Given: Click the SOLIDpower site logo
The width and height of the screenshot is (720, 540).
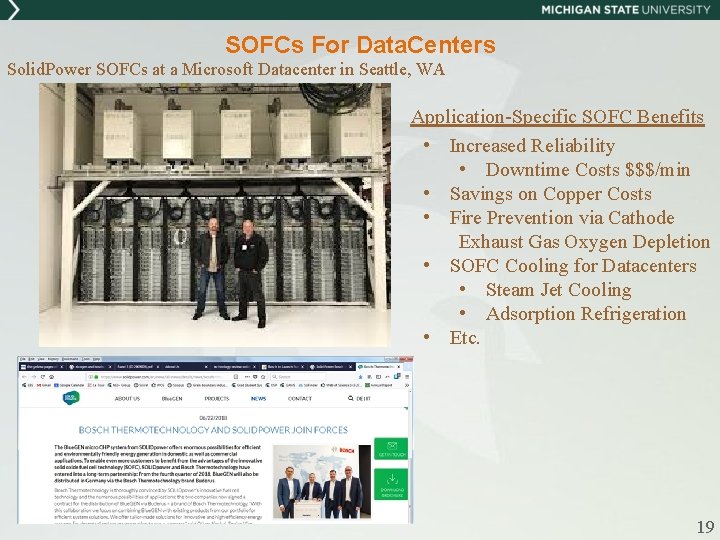Looking at the screenshot, I should [71, 398].
